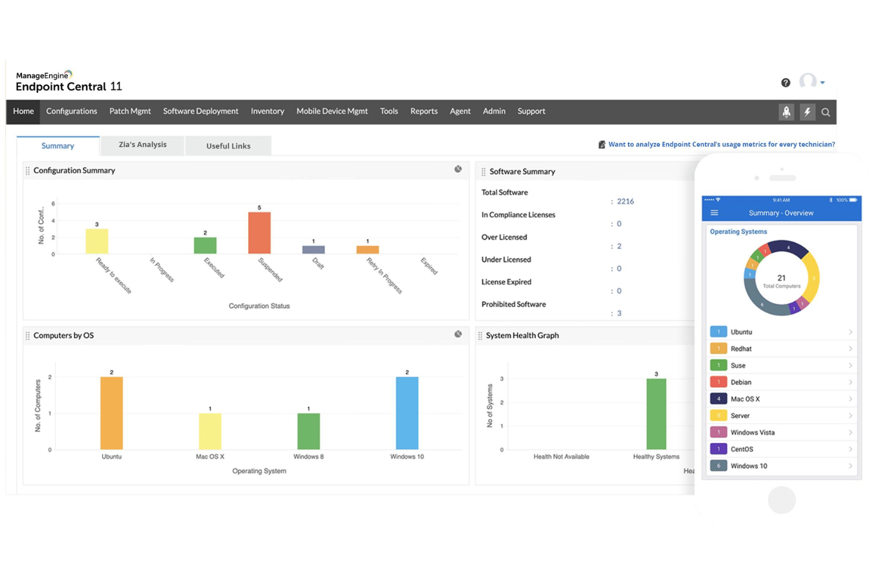Open the Patch Mgmt menu
Image resolution: width=882 pixels, height=588 pixels.
(x=130, y=111)
